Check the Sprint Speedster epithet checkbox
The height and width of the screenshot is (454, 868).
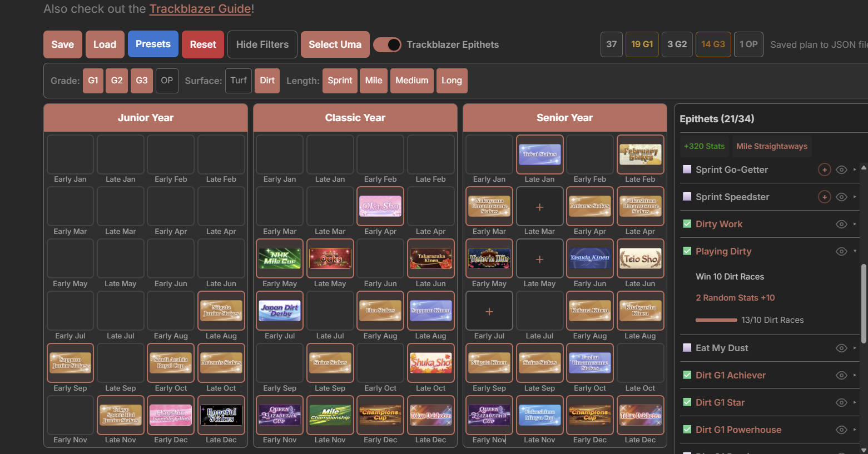coord(687,197)
